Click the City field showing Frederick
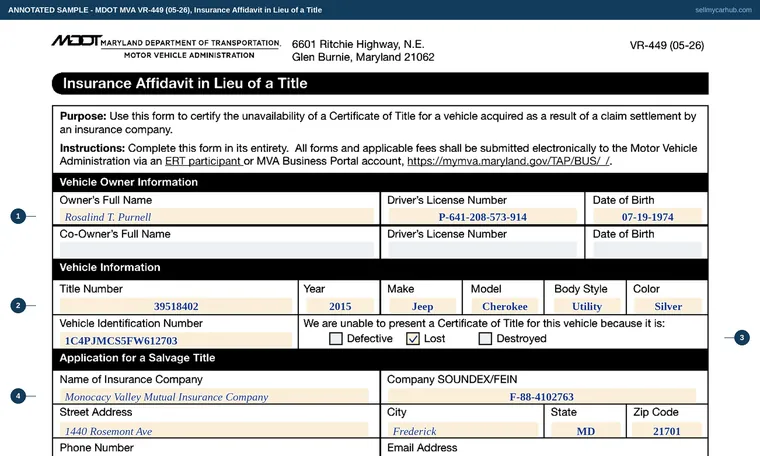 (x=463, y=430)
